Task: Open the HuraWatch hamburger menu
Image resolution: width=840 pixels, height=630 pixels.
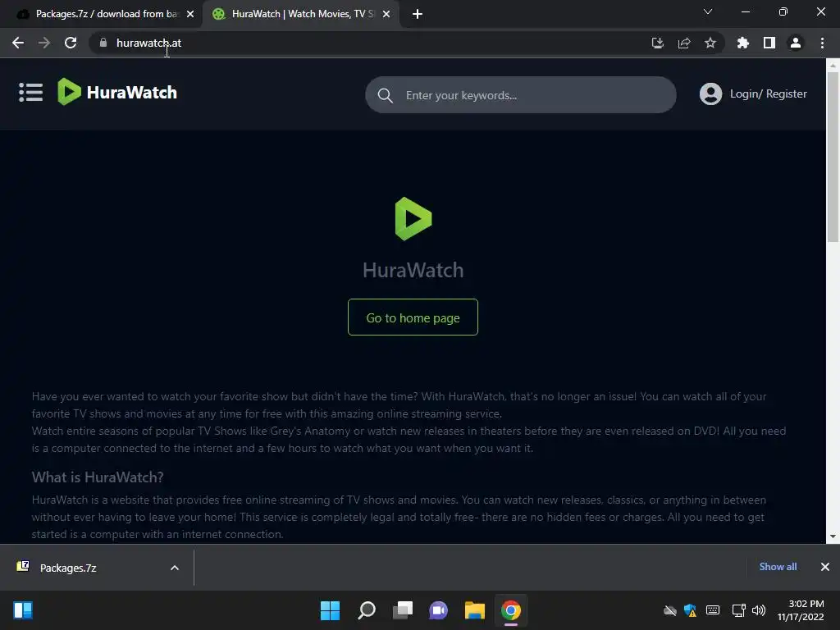Action: [x=30, y=92]
